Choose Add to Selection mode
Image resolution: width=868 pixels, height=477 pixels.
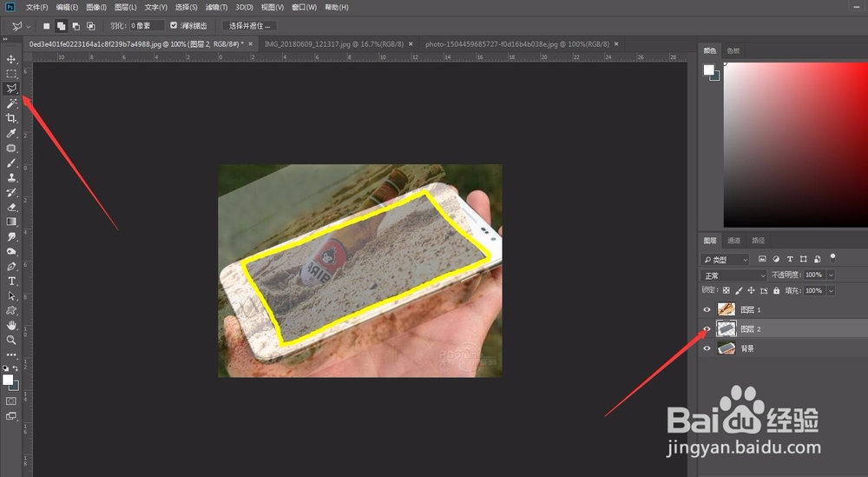tap(61, 26)
